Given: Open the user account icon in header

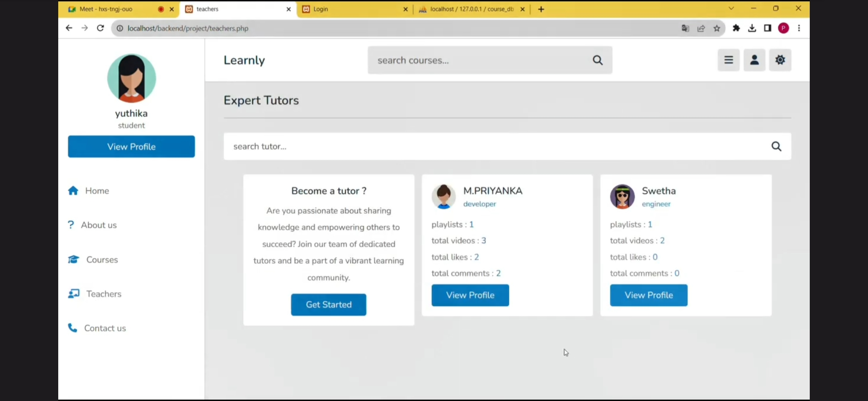Looking at the screenshot, I should coord(754,60).
